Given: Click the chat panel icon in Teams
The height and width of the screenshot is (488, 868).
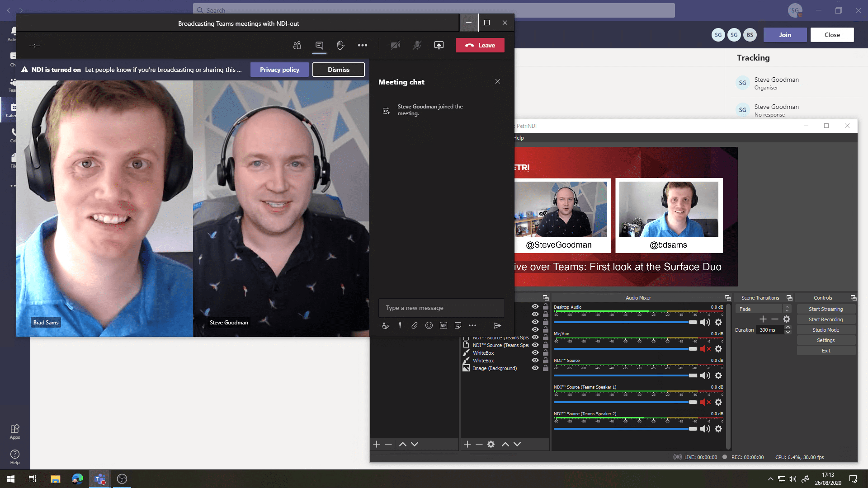Looking at the screenshot, I should [319, 45].
